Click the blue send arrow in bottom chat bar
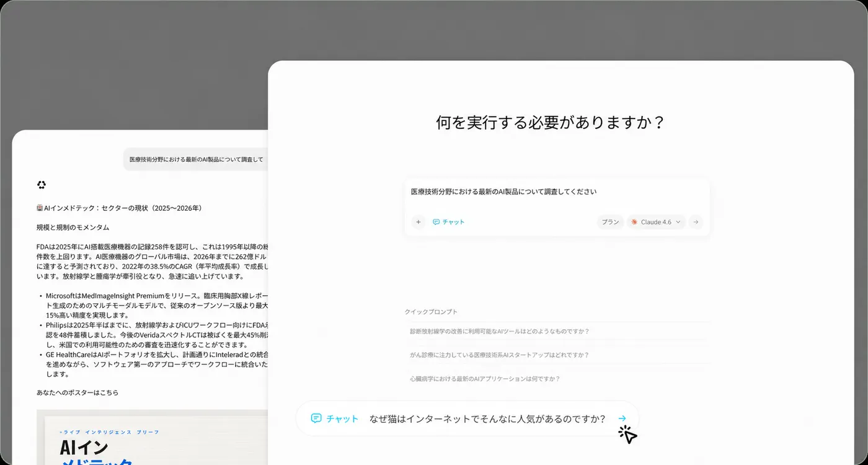868x465 pixels. click(x=622, y=418)
